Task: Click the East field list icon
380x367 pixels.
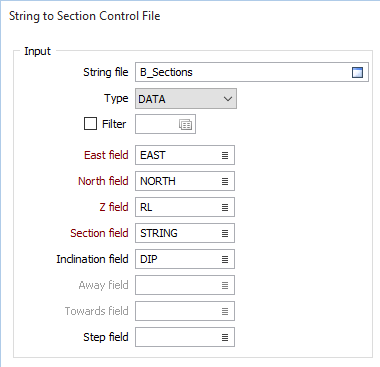Action: tap(225, 155)
